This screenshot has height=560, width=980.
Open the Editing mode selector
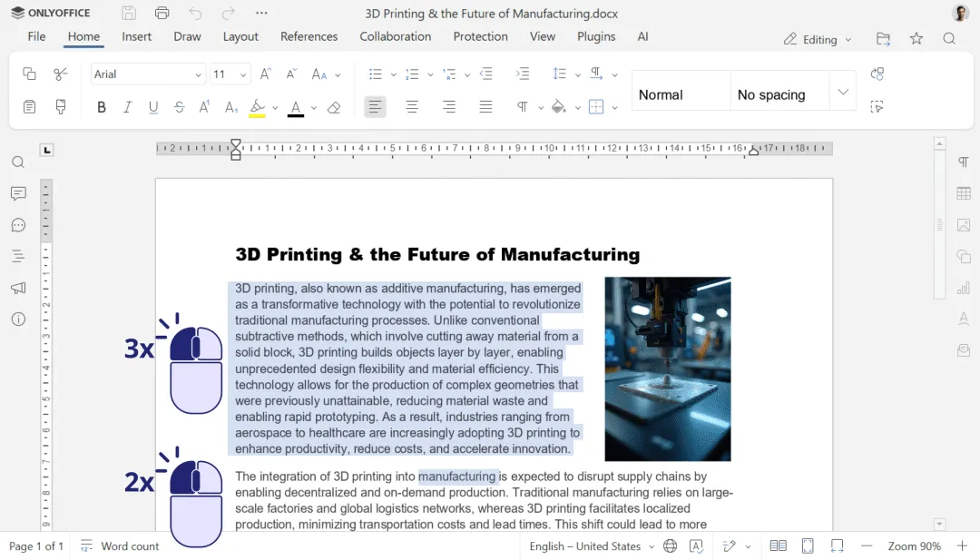pyautogui.click(x=818, y=39)
